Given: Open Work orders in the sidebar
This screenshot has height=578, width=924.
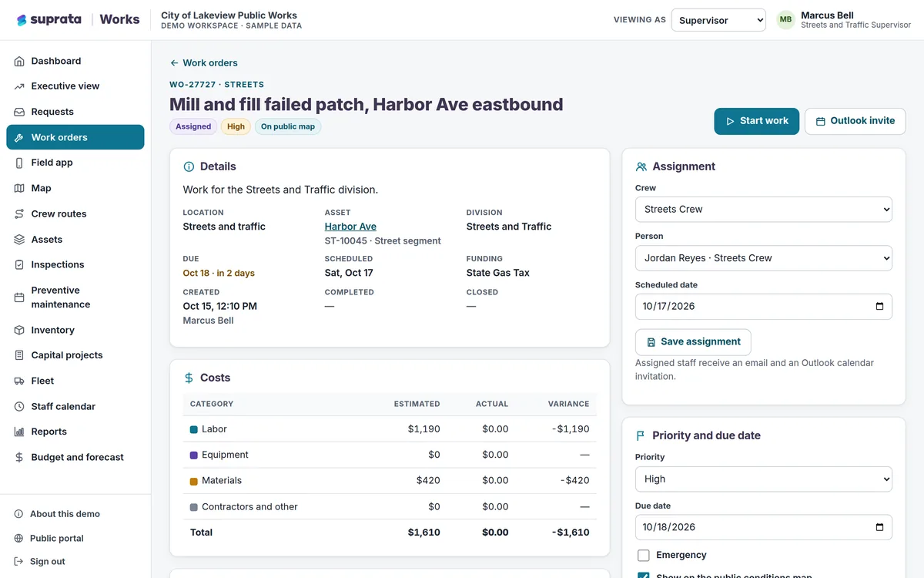Looking at the screenshot, I should click(x=75, y=137).
